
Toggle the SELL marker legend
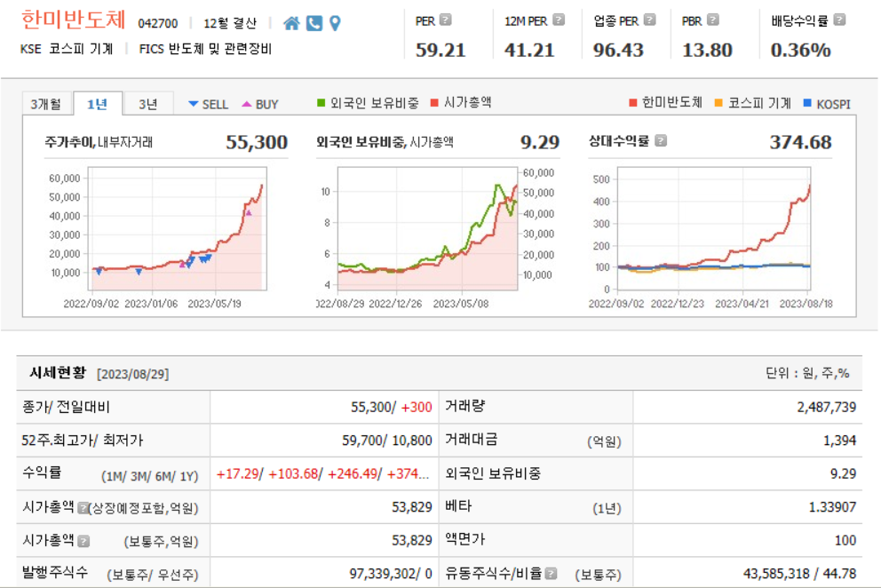click(208, 102)
